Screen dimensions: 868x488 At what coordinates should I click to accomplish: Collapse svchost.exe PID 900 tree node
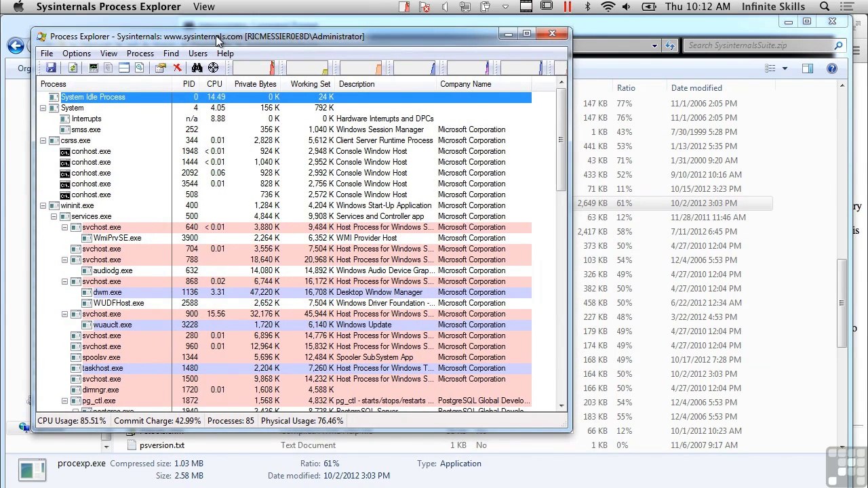click(64, 314)
